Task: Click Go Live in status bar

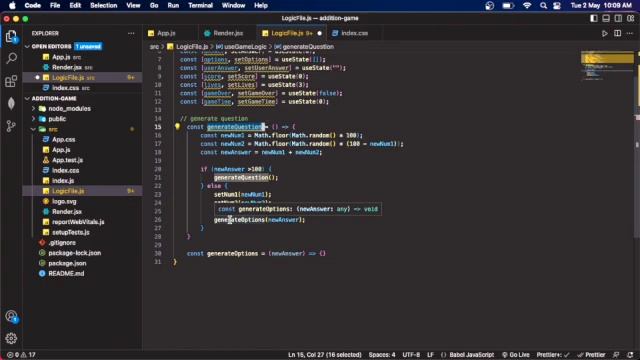Action: click(516, 355)
